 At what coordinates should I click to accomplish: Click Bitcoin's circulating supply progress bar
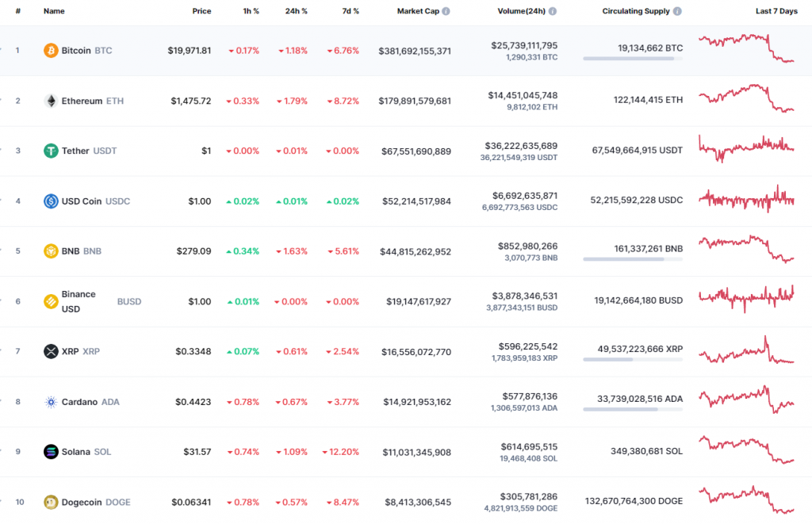pyautogui.click(x=632, y=59)
